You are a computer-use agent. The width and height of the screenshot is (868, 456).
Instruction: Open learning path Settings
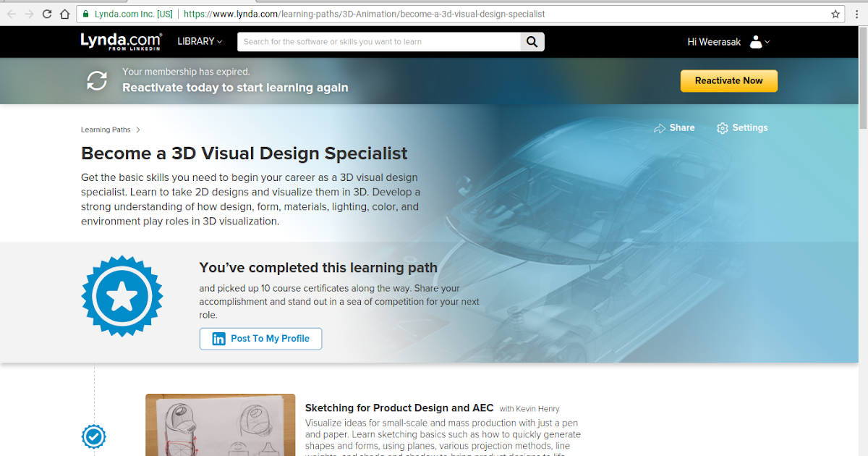click(742, 128)
